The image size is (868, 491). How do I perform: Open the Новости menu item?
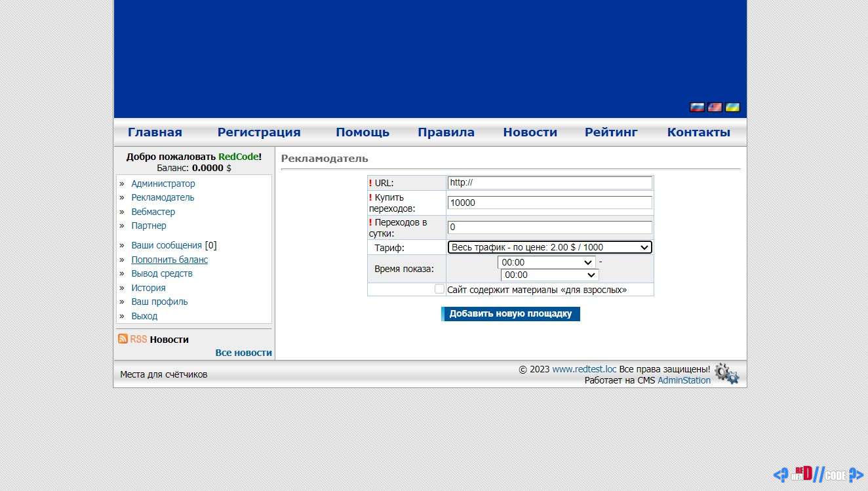tap(530, 132)
